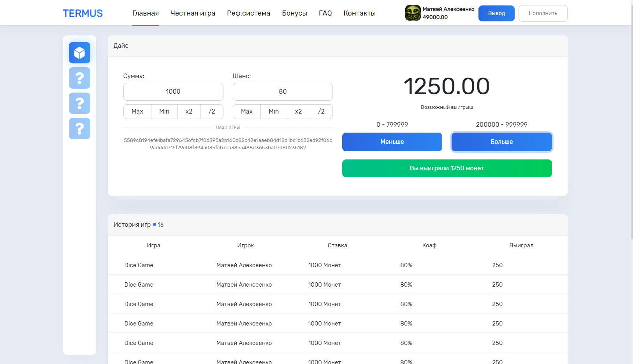
Task: Click the third question mark sidebar icon
Action: (79, 128)
